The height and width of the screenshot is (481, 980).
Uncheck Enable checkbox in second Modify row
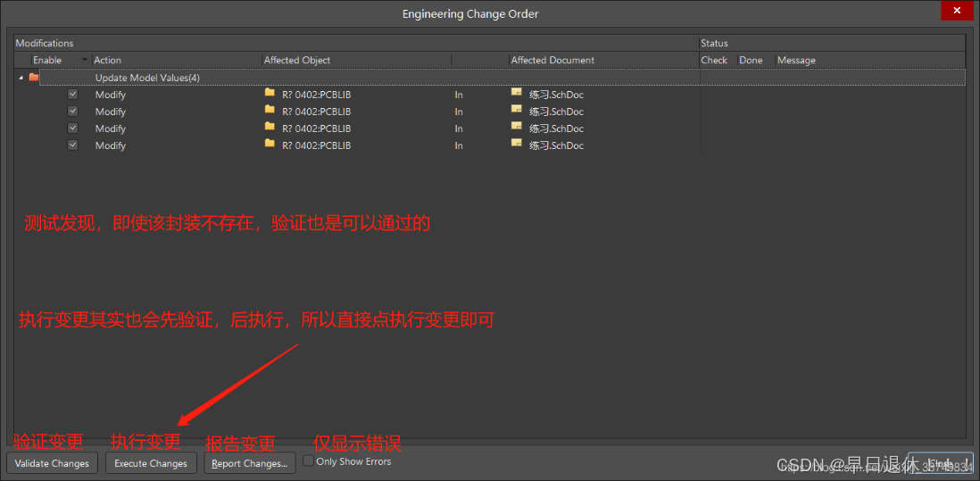pyautogui.click(x=72, y=112)
